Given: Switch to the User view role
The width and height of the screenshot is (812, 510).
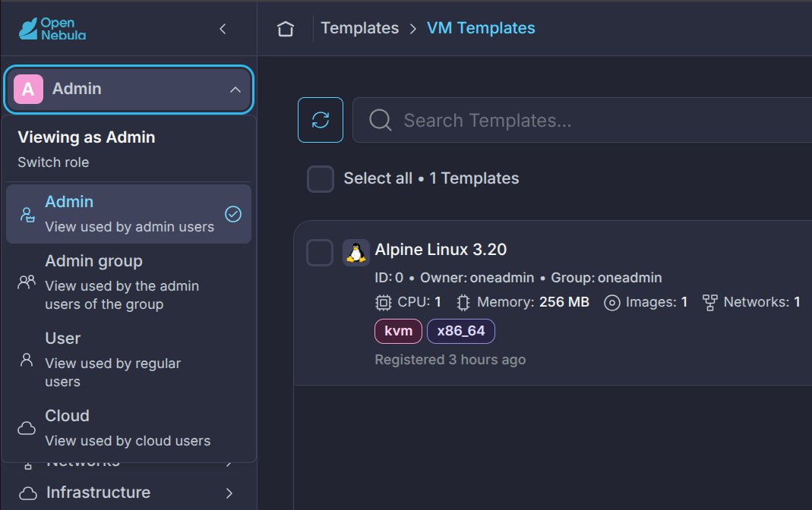Looking at the screenshot, I should (128, 360).
